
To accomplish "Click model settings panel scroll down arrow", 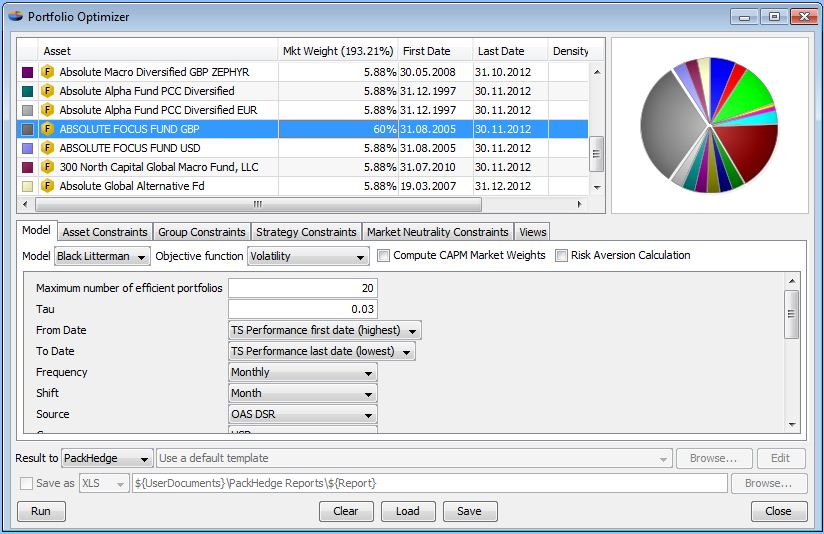I will (792, 424).
